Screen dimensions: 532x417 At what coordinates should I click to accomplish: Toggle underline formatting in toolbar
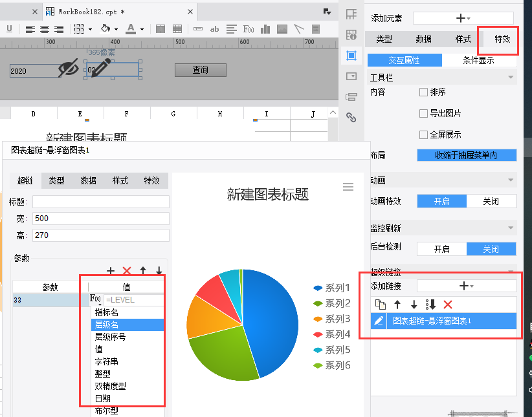coord(10,29)
